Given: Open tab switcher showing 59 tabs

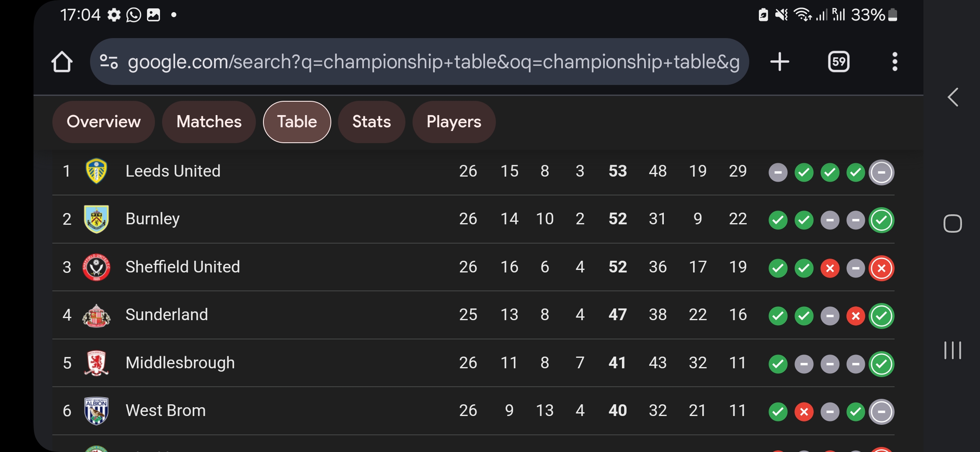Looking at the screenshot, I should (839, 62).
